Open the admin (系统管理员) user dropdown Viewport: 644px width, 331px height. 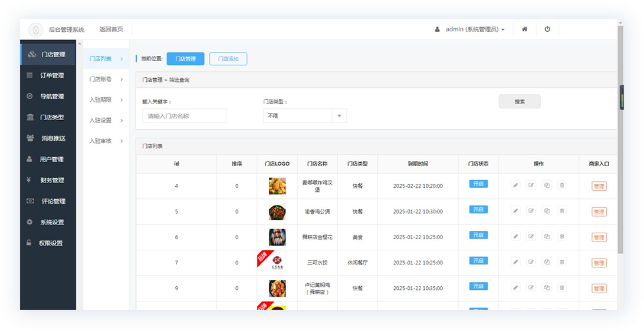pyautogui.click(x=470, y=29)
